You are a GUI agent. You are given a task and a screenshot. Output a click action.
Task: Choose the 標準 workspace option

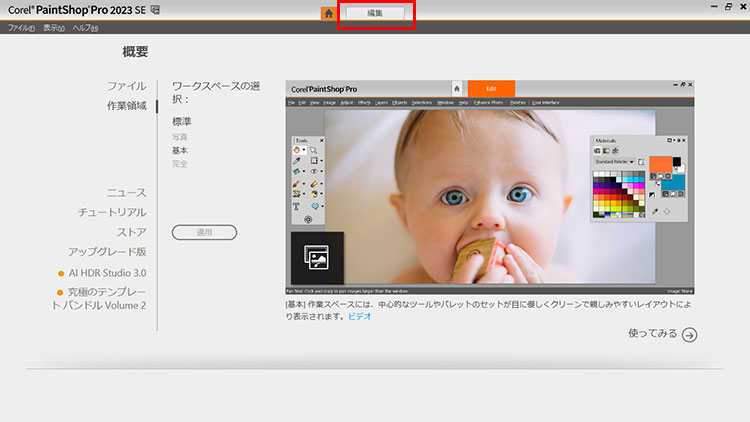click(182, 121)
